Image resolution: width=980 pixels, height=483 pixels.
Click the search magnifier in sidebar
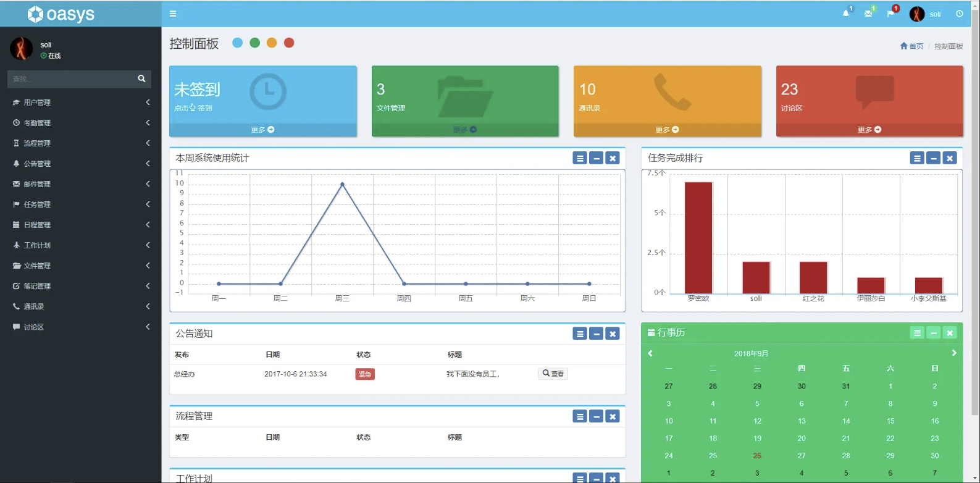(141, 78)
